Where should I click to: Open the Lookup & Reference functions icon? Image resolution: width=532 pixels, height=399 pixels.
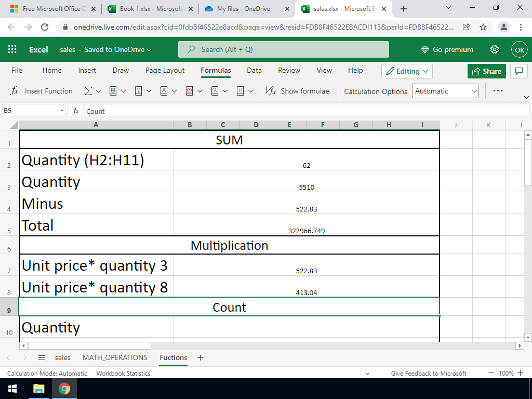(x=215, y=91)
